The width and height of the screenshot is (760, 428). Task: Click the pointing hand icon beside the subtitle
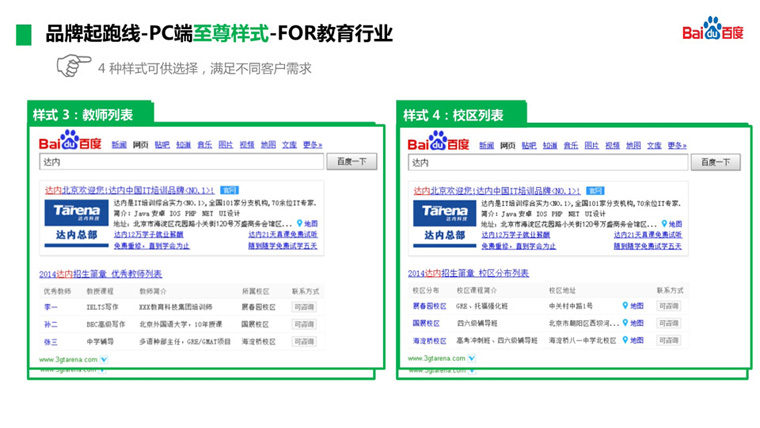pyautogui.click(x=74, y=65)
